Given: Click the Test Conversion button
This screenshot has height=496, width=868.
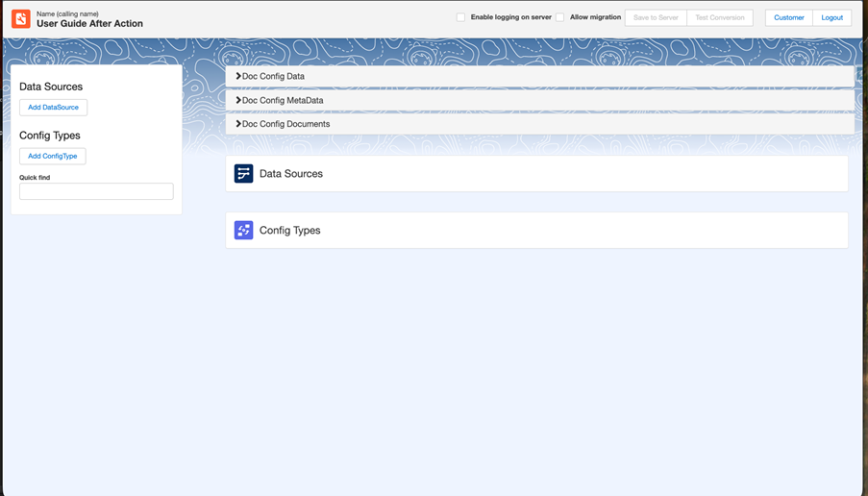Looking at the screenshot, I should point(720,17).
